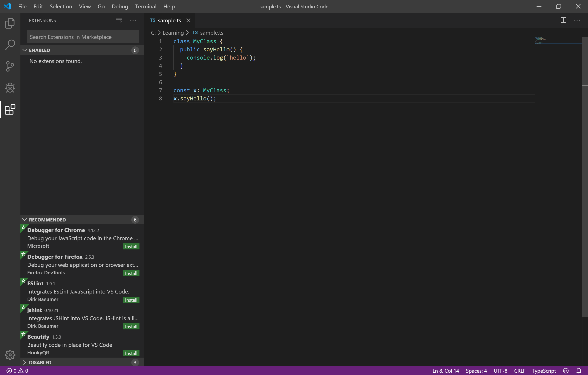
Task: Click the Split Editor Right icon
Action: [x=563, y=20]
